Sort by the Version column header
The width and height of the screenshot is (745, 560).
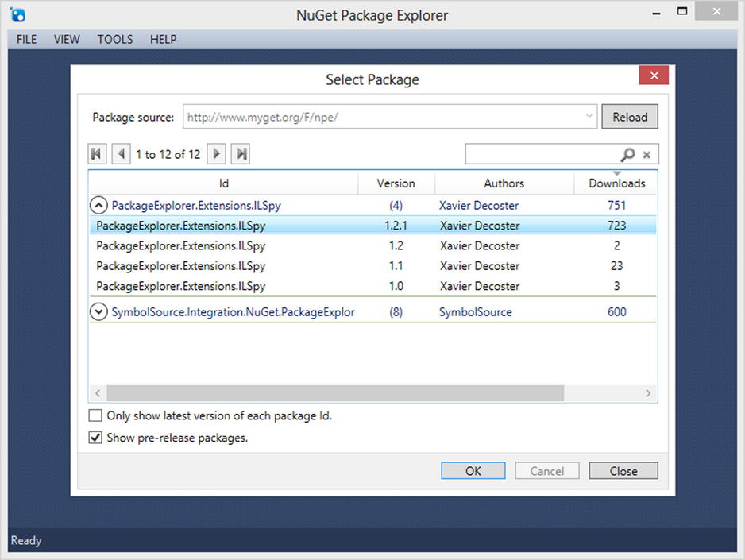396,183
